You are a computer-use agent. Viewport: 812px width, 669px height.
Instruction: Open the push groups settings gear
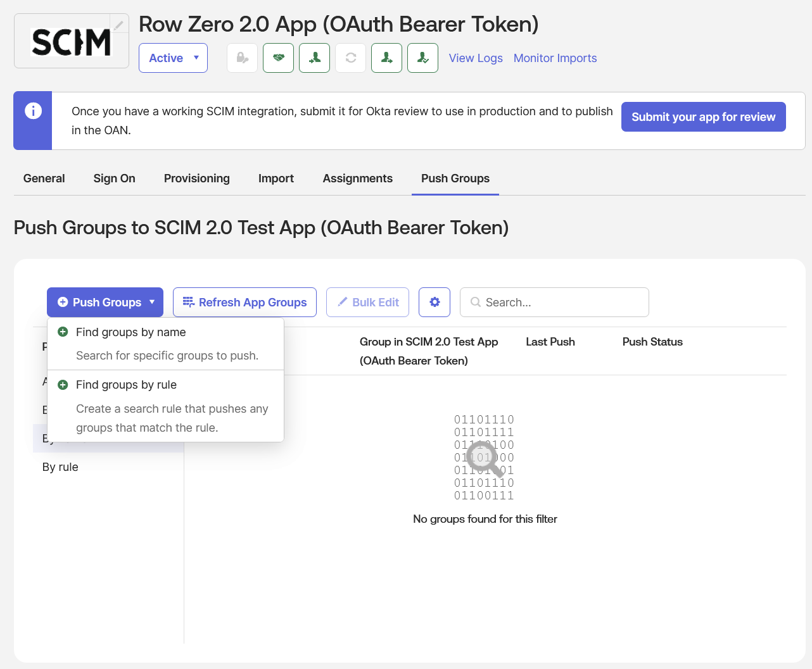(x=435, y=302)
